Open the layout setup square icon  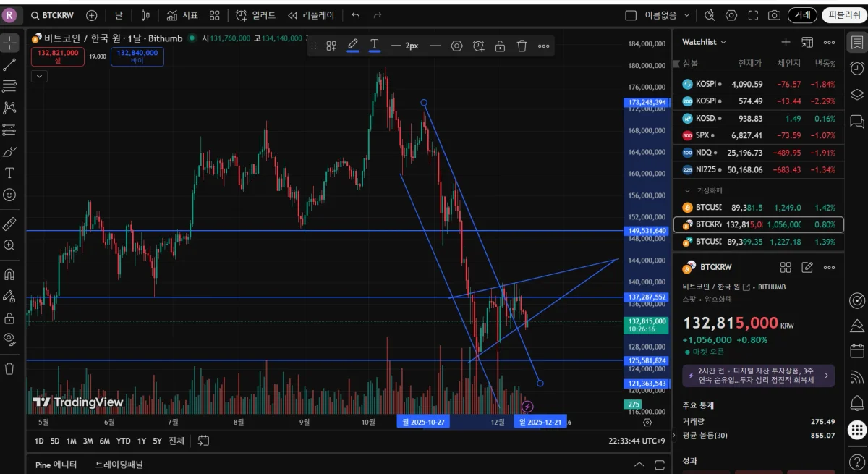(x=631, y=15)
